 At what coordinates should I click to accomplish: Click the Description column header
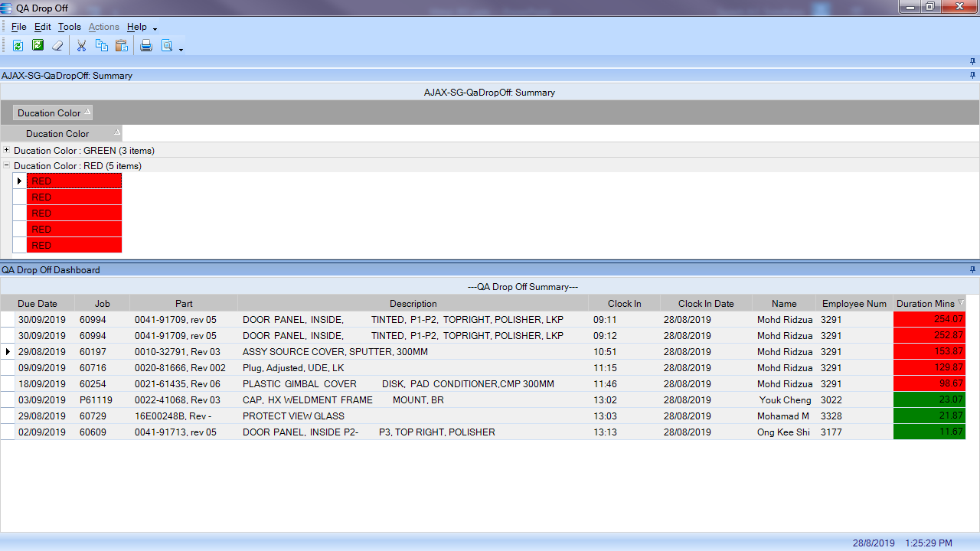point(413,304)
